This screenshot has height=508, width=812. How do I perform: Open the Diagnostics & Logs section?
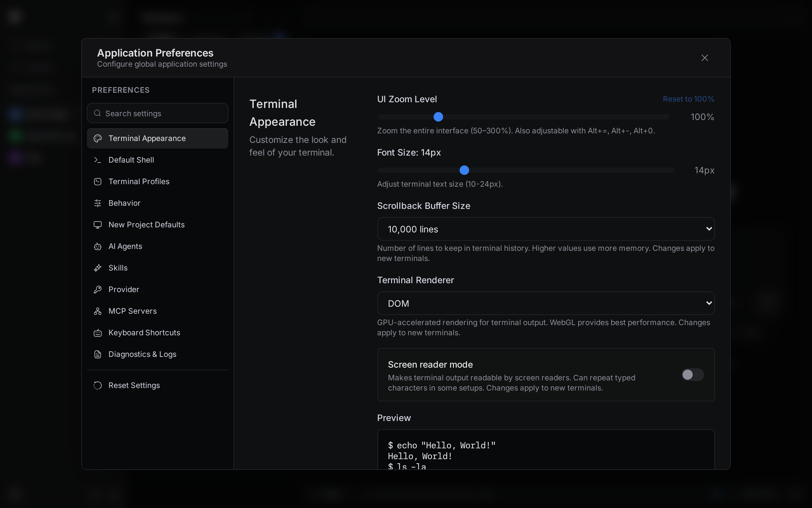click(x=157, y=354)
